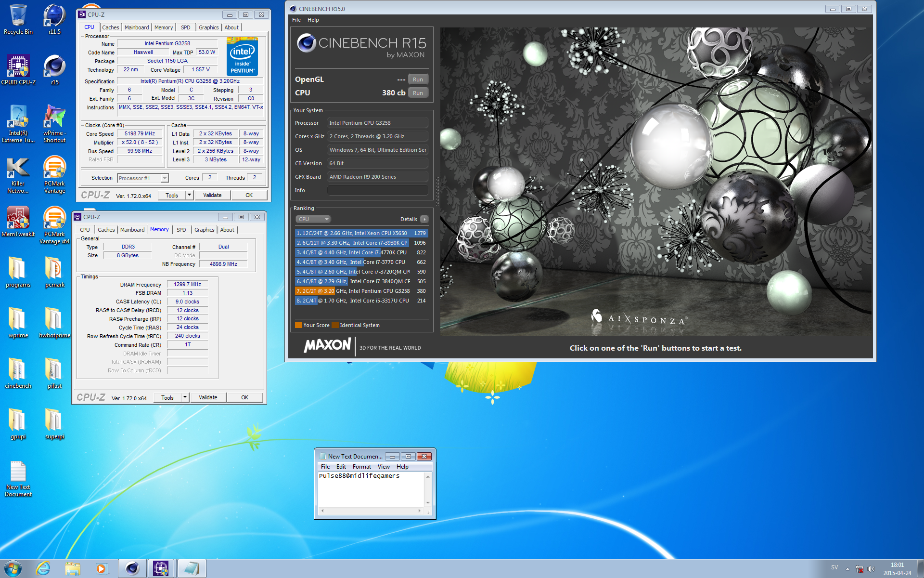This screenshot has height=578, width=924.
Task: Launch Intel(R) Extreme Tuning shortcut
Action: click(x=18, y=124)
